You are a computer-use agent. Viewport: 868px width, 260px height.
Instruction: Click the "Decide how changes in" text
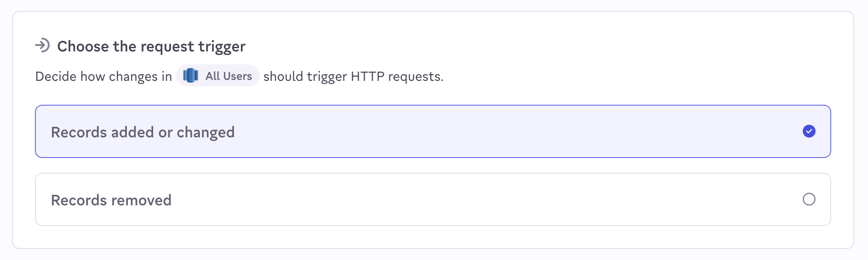coord(103,76)
